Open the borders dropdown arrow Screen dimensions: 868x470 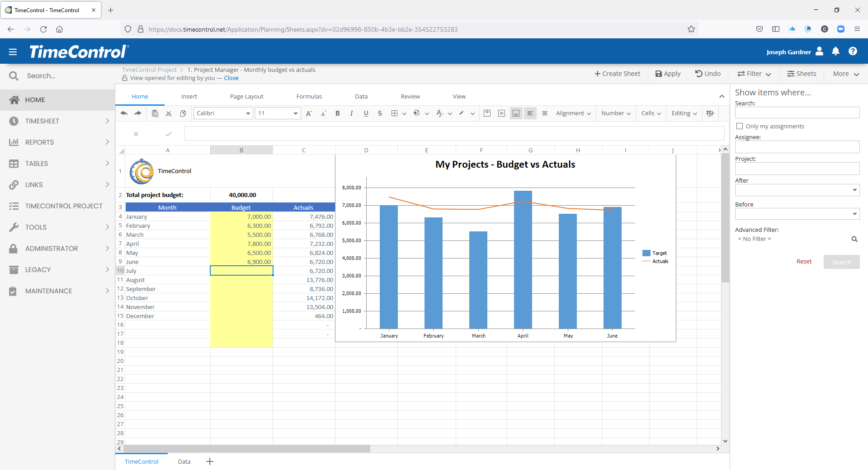(404, 114)
